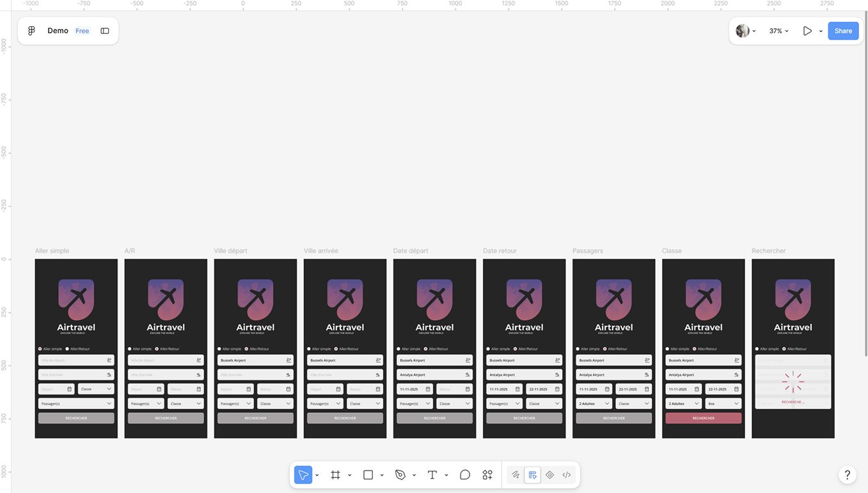Select Aller simple radio in Ville arrivée frame
The height and width of the screenshot is (493, 868).
click(308, 349)
